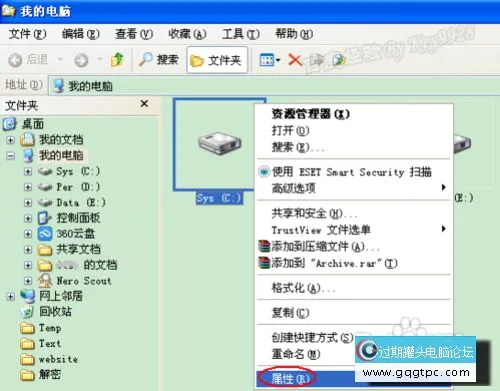Open the 帮助(H) menu
This screenshot has height=391, width=500.
point(294,34)
